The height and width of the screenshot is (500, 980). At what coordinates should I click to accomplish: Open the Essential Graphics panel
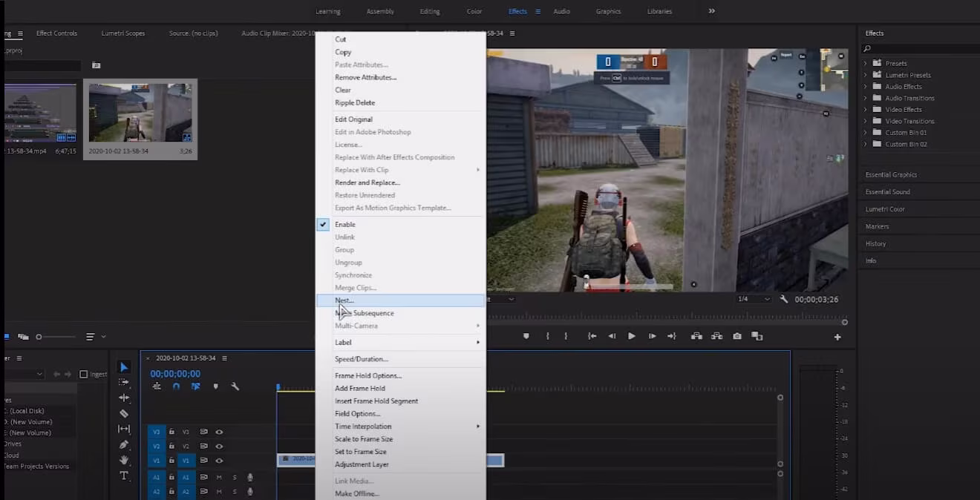[891, 175]
